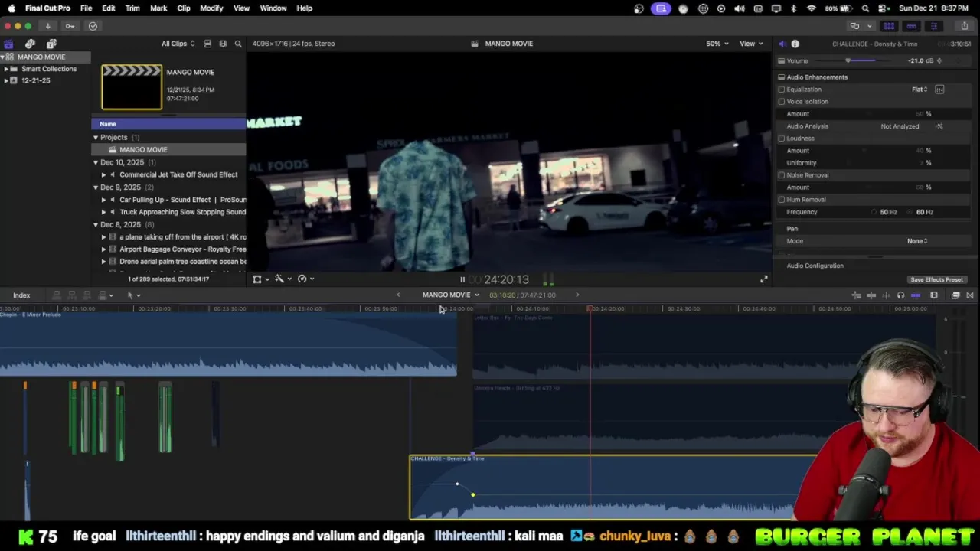This screenshot has height=551, width=980.
Task: Show the Titles and Generators sidebar
Action: click(x=51, y=44)
